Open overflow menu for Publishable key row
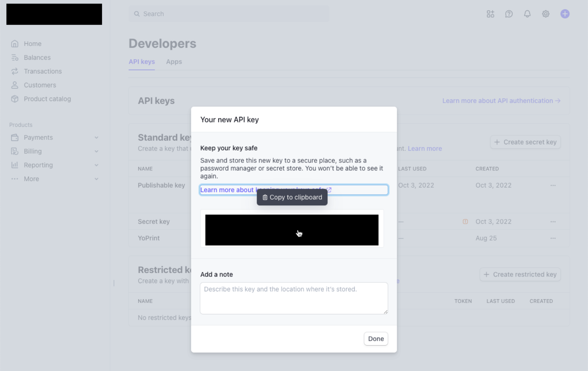Screen dimensions: 588x371 [x=553, y=185]
